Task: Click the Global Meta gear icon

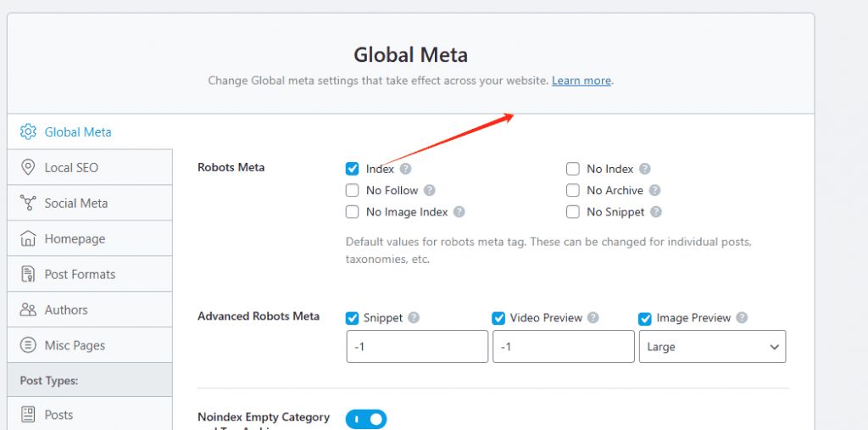Action: [28, 132]
